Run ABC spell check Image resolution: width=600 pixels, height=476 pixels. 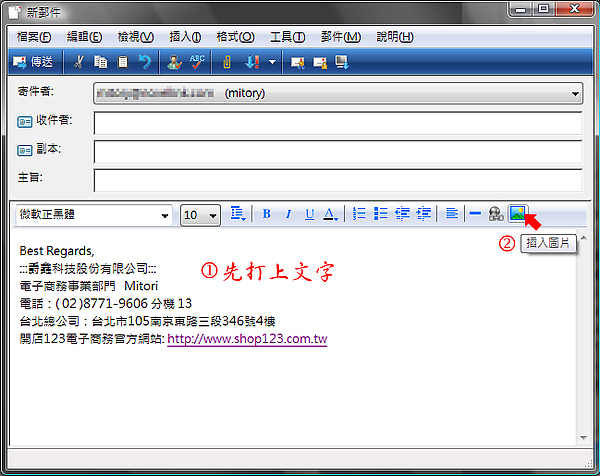[197, 62]
